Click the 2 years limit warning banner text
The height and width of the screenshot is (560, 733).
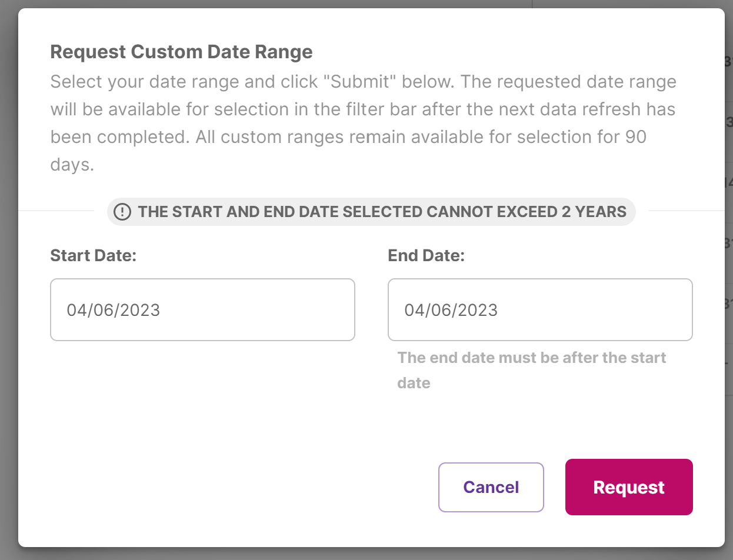382,212
